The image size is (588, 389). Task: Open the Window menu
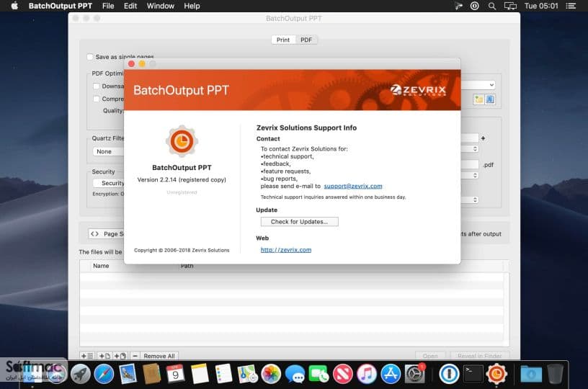161,6
